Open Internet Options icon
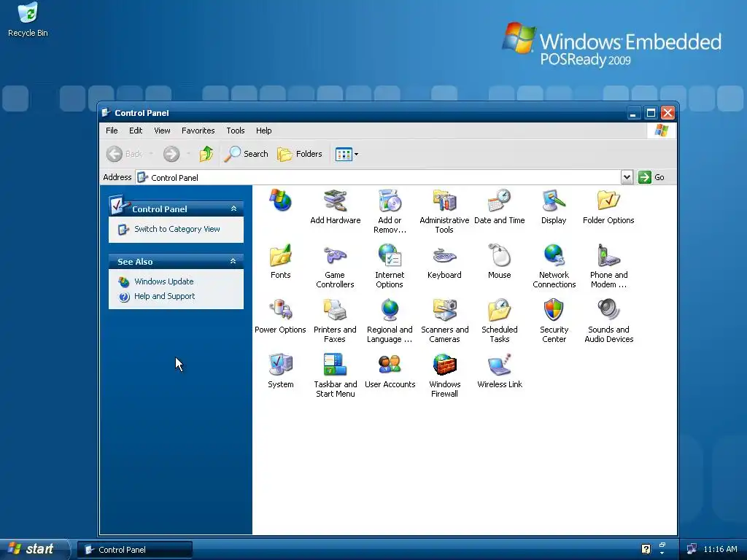 pyautogui.click(x=390, y=256)
